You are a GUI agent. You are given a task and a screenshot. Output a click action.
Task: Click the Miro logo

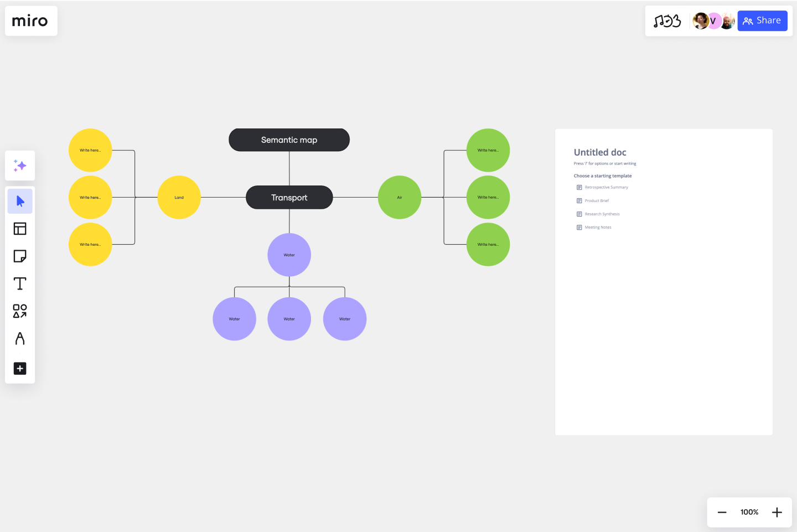coord(30,20)
